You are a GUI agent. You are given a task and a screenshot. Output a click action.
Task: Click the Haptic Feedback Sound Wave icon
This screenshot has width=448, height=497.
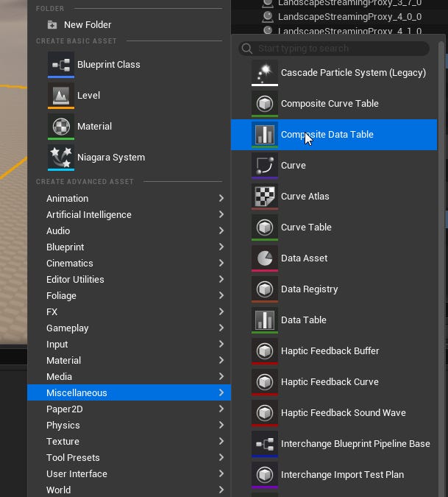[x=265, y=413]
